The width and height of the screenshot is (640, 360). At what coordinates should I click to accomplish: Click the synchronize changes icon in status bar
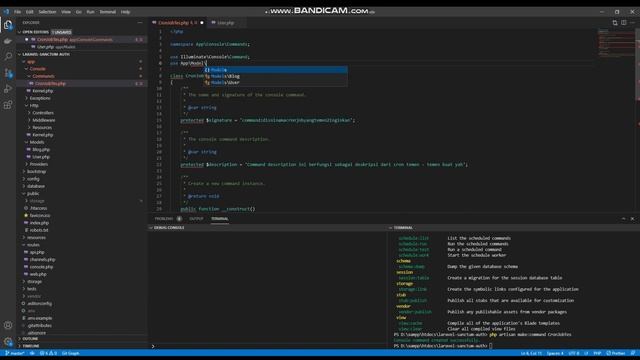click(x=32, y=353)
